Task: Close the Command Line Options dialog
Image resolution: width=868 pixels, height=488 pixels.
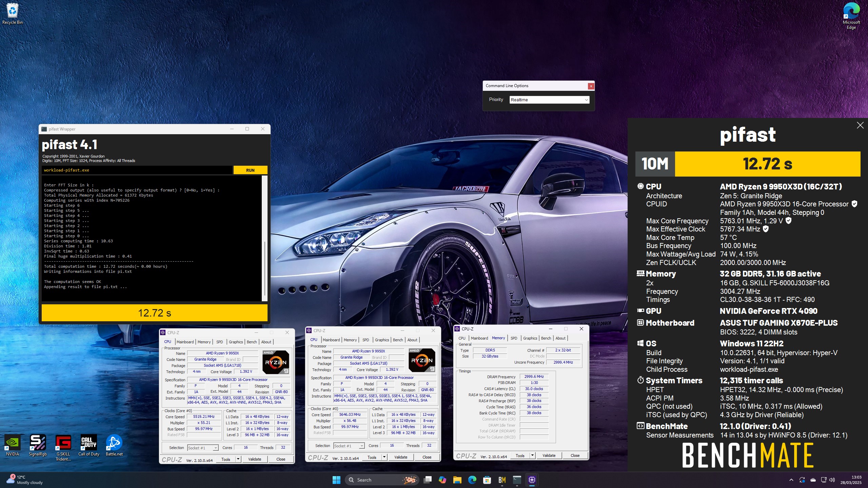Action: coord(591,86)
